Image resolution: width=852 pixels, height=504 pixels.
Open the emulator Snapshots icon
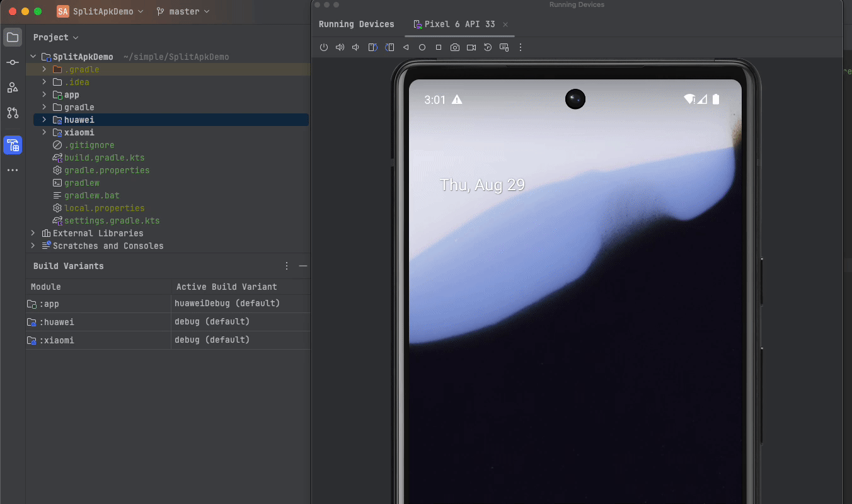(x=488, y=47)
